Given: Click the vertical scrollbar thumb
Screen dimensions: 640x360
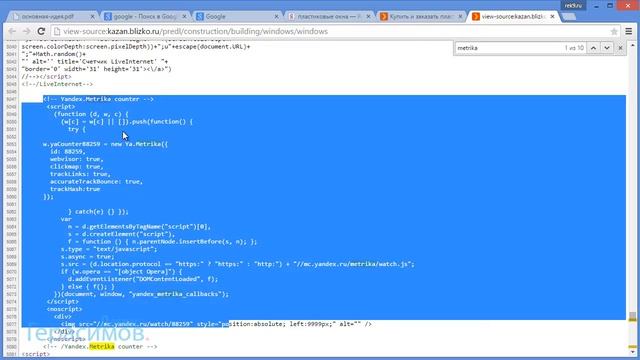Looking at the screenshot, I should [633, 317].
